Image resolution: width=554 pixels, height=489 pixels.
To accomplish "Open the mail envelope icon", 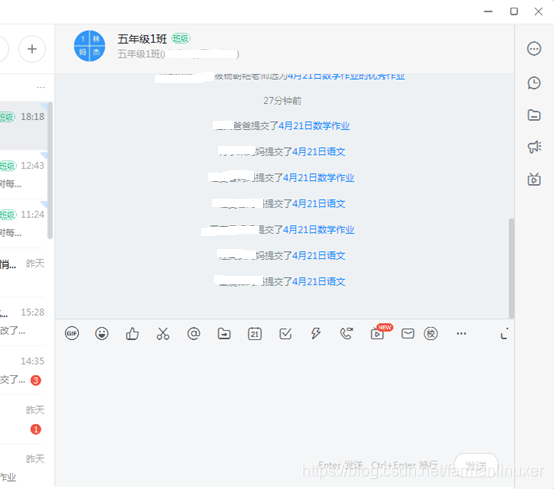I will pos(408,334).
